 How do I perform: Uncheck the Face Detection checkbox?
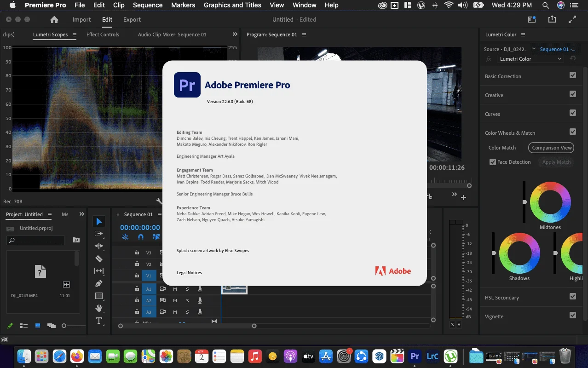tap(493, 162)
